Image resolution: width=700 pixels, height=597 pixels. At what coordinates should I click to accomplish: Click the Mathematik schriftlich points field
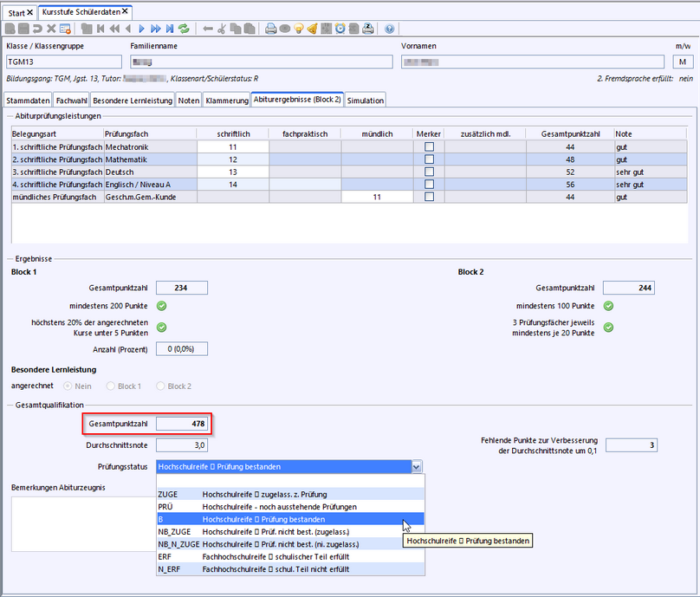pyautogui.click(x=233, y=160)
